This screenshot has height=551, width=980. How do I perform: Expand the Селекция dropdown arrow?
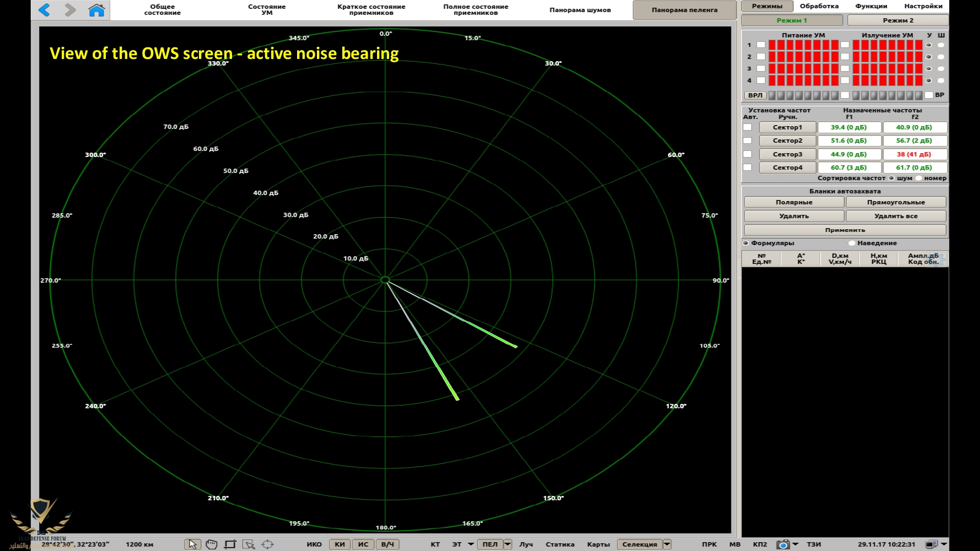(667, 544)
